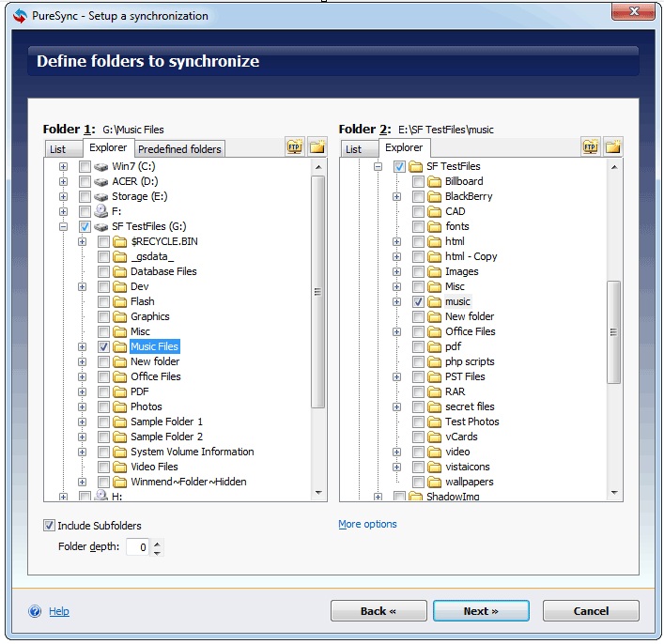
Task: Click the new folder icon for Folder 1
Action: tap(317, 147)
